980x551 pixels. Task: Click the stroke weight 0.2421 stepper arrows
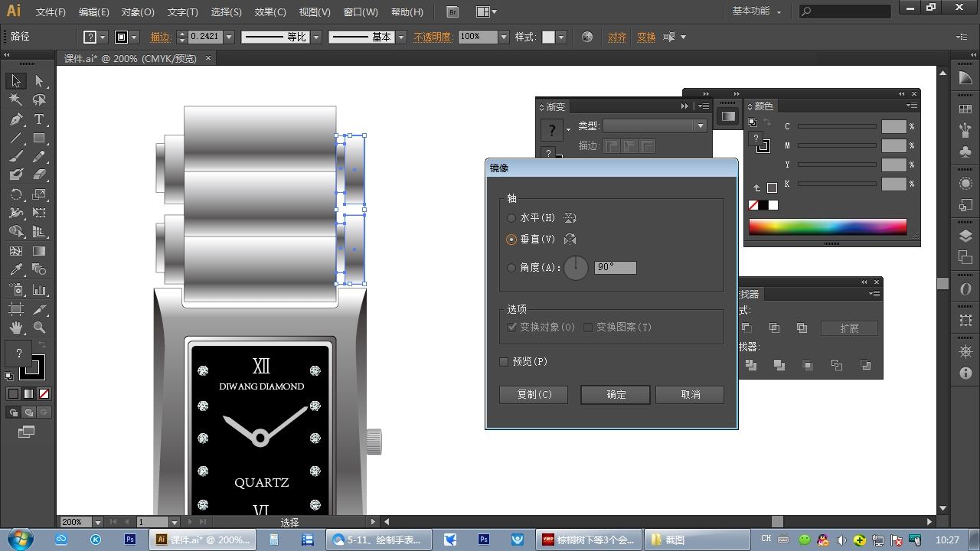181,37
